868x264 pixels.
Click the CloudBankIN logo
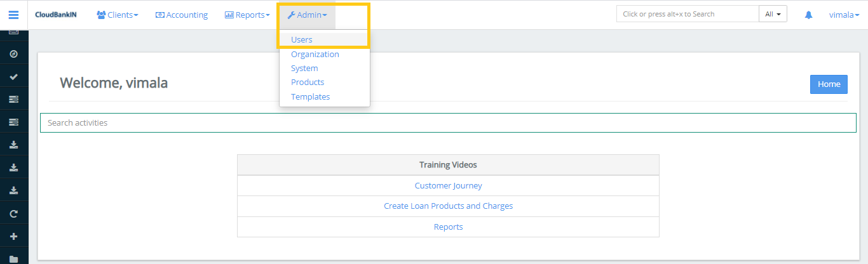tap(56, 15)
